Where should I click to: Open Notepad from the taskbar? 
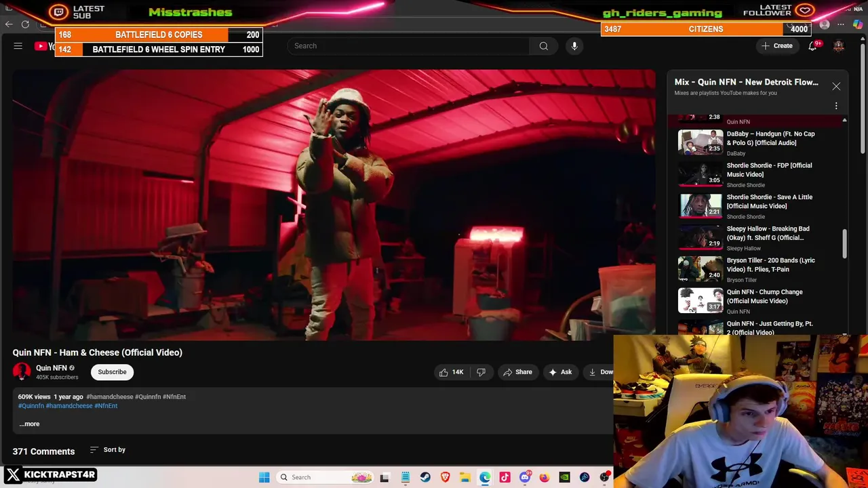pyautogui.click(x=405, y=477)
